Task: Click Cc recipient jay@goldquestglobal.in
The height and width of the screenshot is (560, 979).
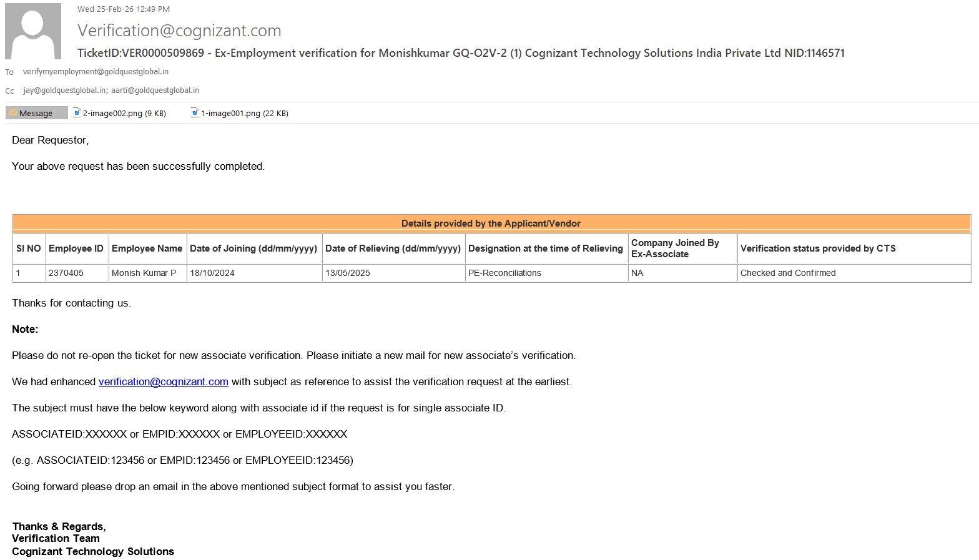Action: coord(65,91)
